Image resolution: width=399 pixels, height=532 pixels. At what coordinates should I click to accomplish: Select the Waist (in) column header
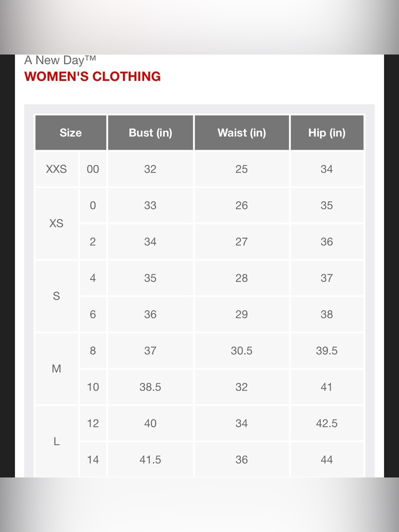[242, 133]
